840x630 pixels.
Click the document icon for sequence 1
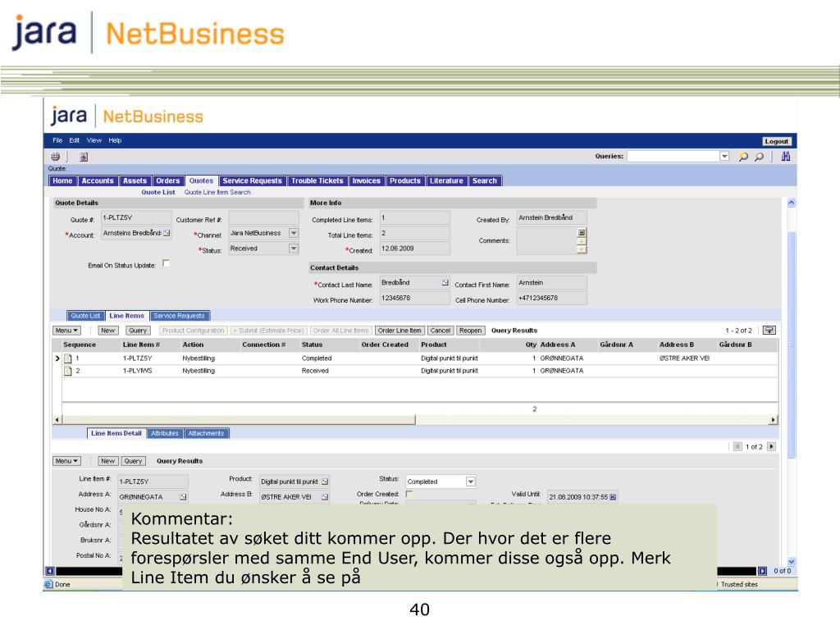[x=68, y=358]
